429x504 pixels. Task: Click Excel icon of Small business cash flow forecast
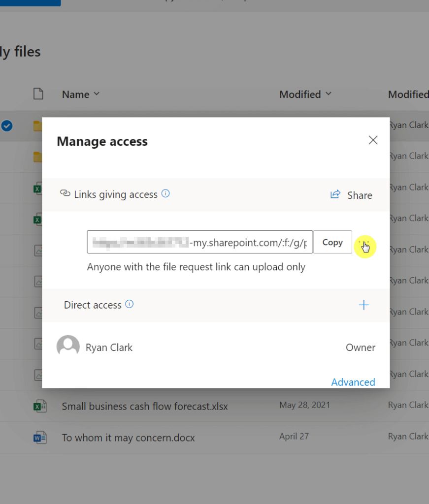pos(40,406)
